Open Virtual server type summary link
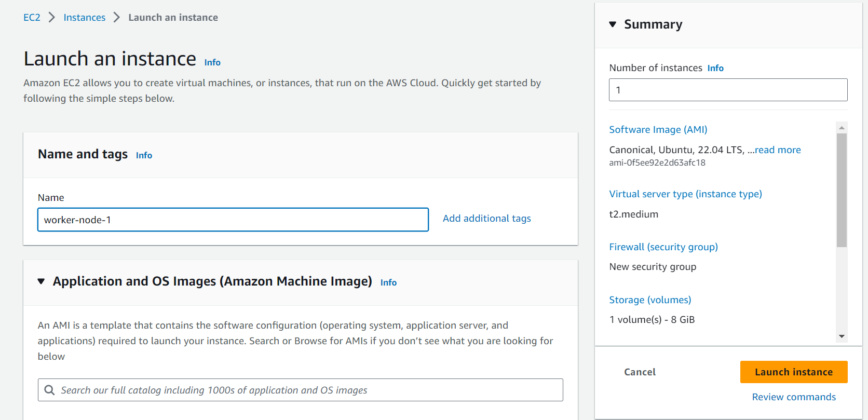This screenshot has height=420, width=868. pos(685,194)
